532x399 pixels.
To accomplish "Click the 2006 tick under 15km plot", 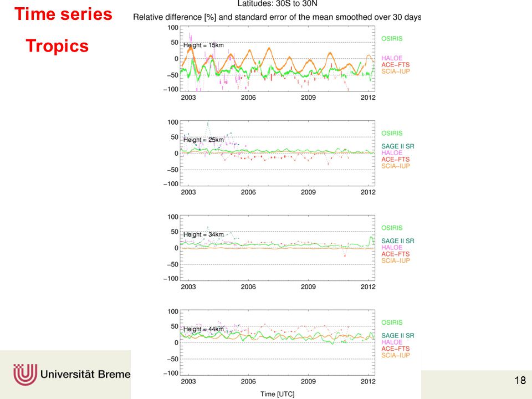I will click(248, 98).
